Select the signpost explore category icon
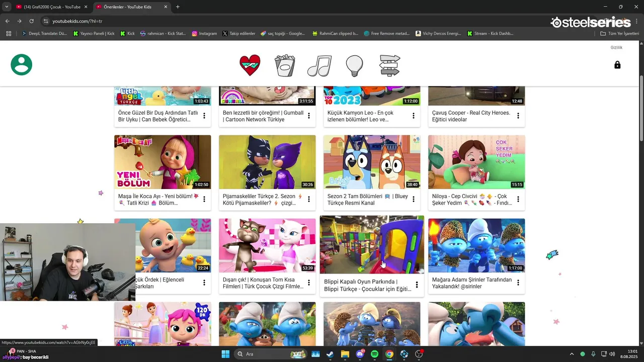The width and height of the screenshot is (644, 362). 389,65
